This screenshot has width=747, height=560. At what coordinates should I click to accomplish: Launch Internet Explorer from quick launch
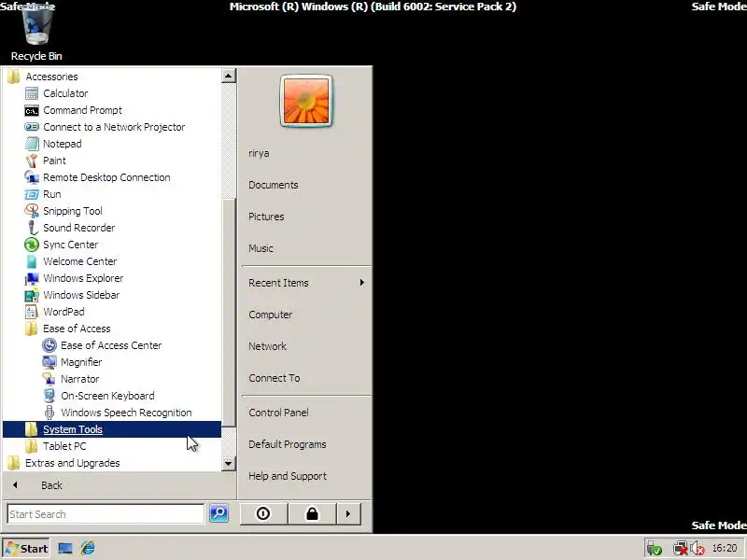[x=88, y=548]
